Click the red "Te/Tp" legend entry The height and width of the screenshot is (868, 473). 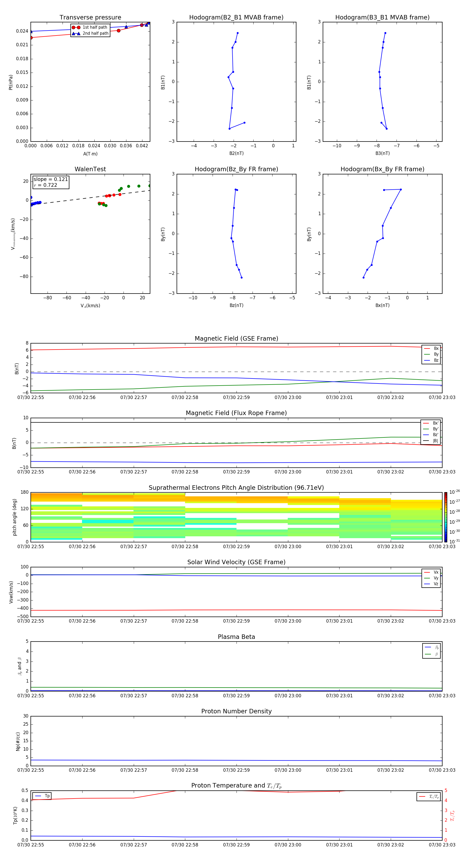(x=429, y=796)
